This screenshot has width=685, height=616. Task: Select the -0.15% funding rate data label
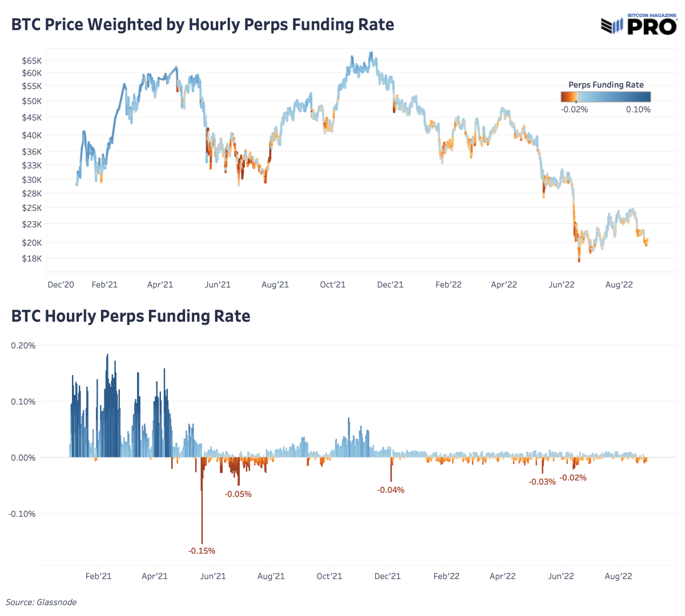coord(202,551)
